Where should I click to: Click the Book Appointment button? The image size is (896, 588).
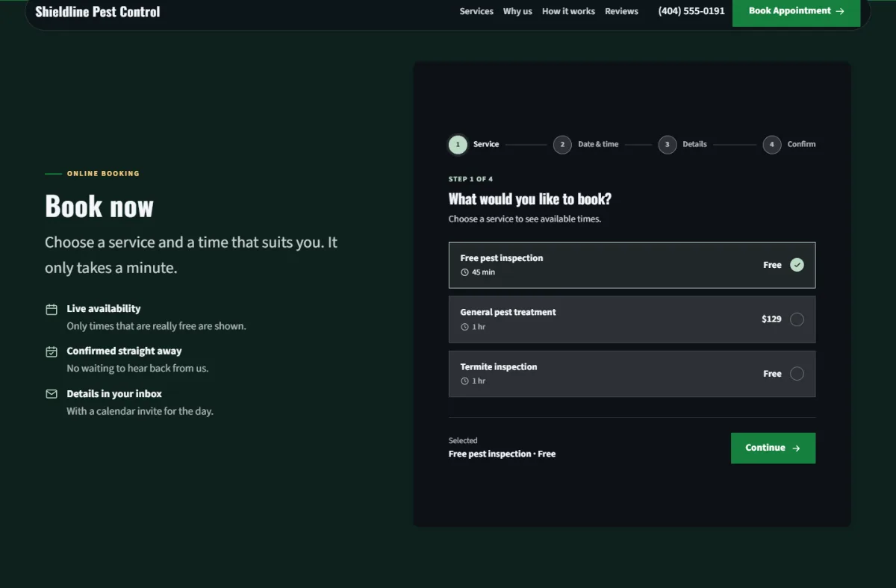[796, 11]
